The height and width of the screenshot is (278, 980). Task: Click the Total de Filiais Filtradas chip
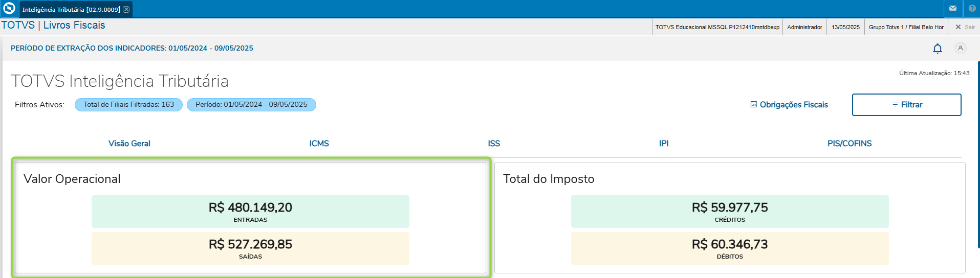[x=128, y=105]
